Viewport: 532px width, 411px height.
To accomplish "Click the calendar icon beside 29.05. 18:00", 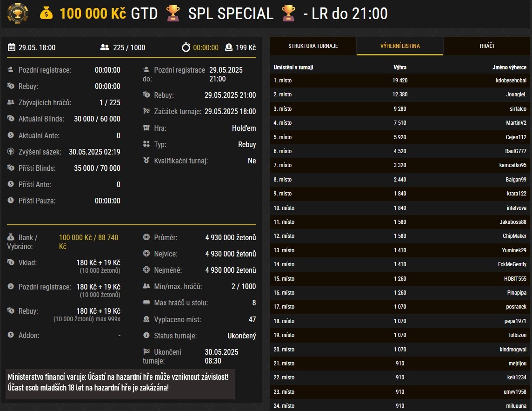I will click(12, 47).
